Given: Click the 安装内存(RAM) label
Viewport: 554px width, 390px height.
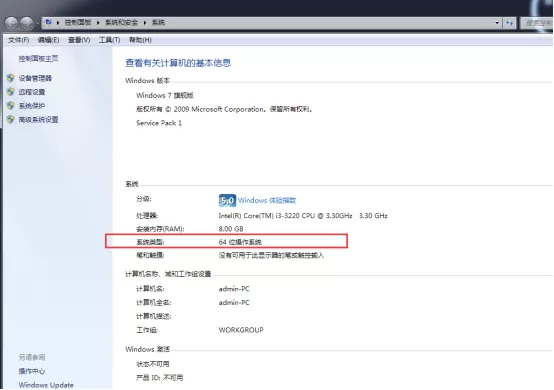Looking at the screenshot, I should [160, 229].
